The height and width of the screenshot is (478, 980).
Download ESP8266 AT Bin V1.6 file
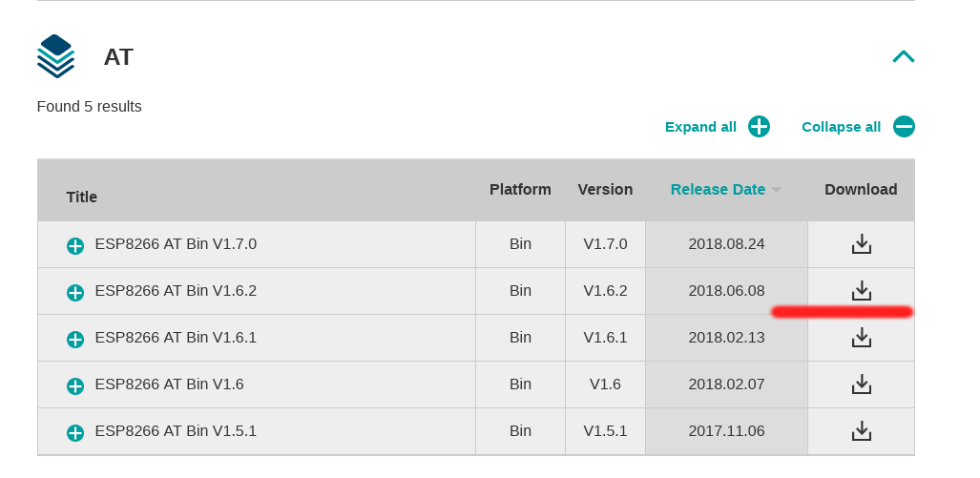(x=862, y=384)
